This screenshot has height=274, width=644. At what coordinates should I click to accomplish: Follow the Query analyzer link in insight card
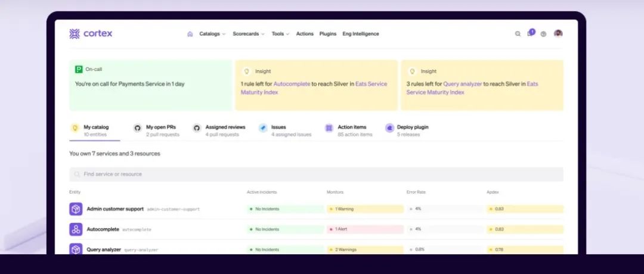tap(463, 83)
